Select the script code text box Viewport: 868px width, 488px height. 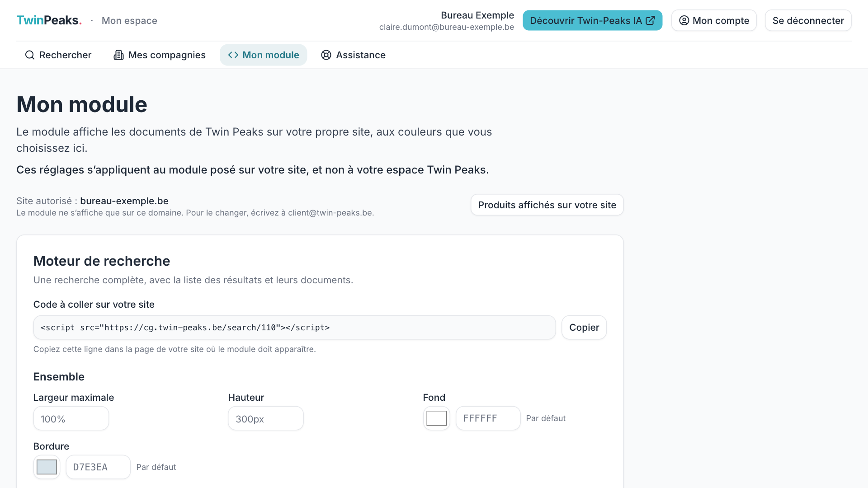(294, 328)
